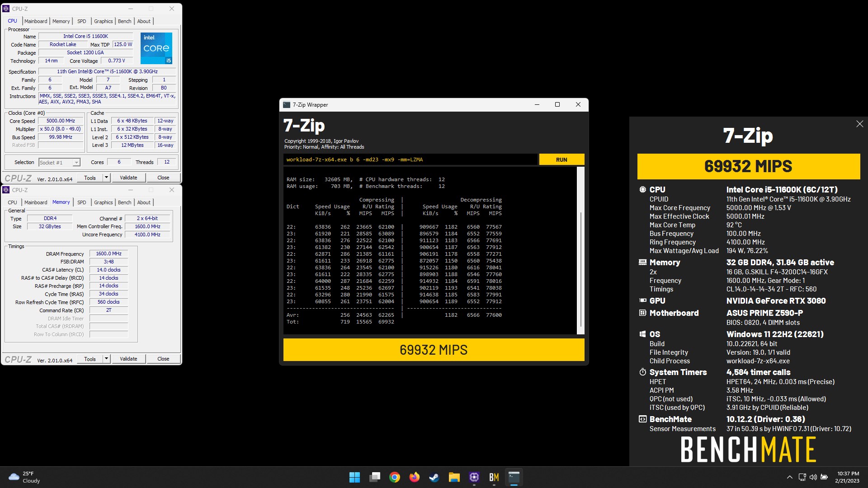Open network status tray icon
The width and height of the screenshot is (868, 488).
pyautogui.click(x=802, y=477)
